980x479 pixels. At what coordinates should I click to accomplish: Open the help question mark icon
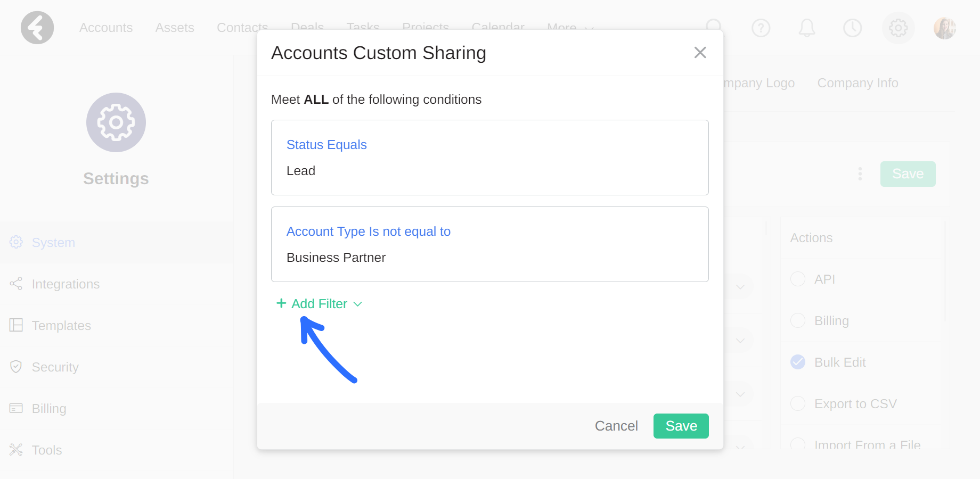point(761,28)
